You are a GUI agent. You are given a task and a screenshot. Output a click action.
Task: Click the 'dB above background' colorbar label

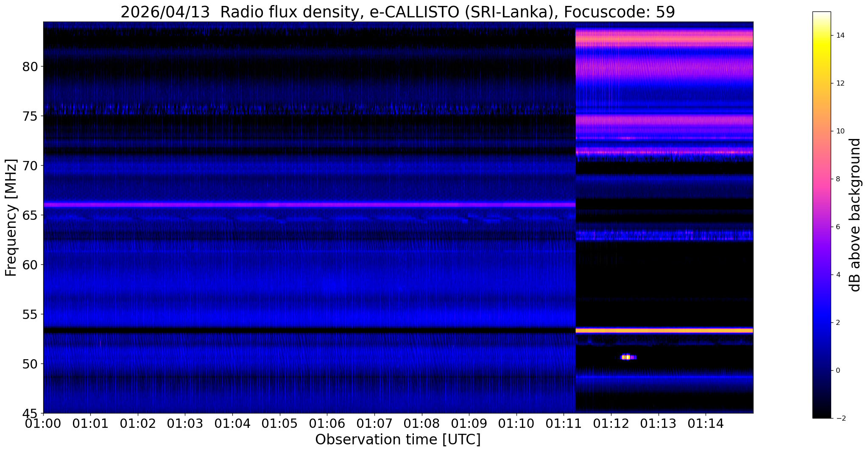click(x=855, y=215)
